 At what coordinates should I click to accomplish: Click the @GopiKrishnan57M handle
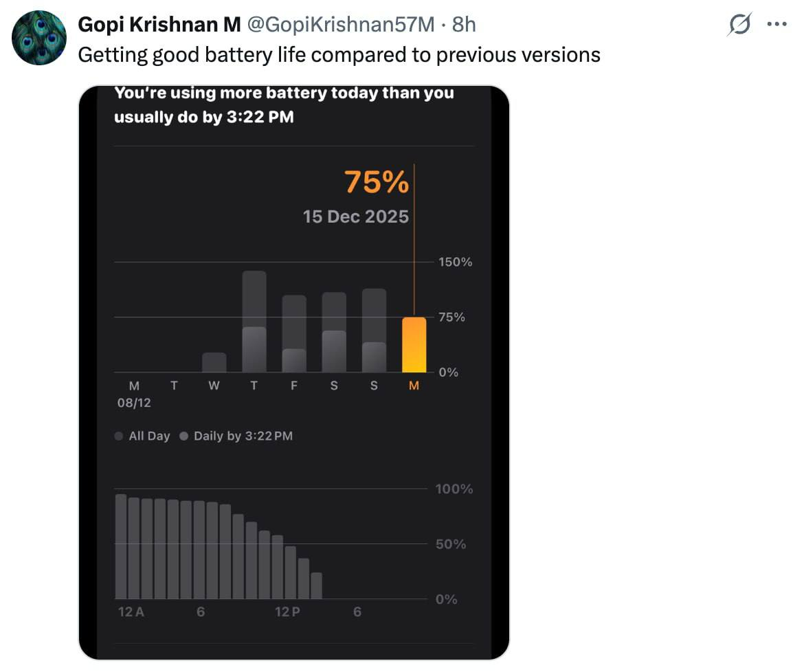click(341, 24)
